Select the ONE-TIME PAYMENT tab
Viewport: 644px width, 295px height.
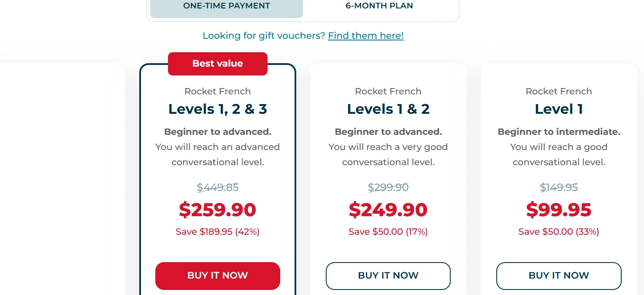click(227, 6)
